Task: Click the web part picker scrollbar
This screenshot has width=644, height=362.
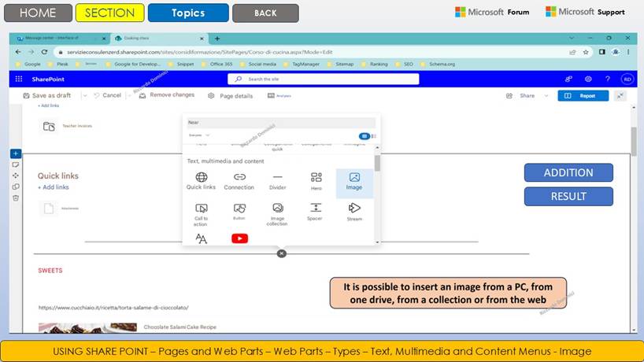Action: 377,162
